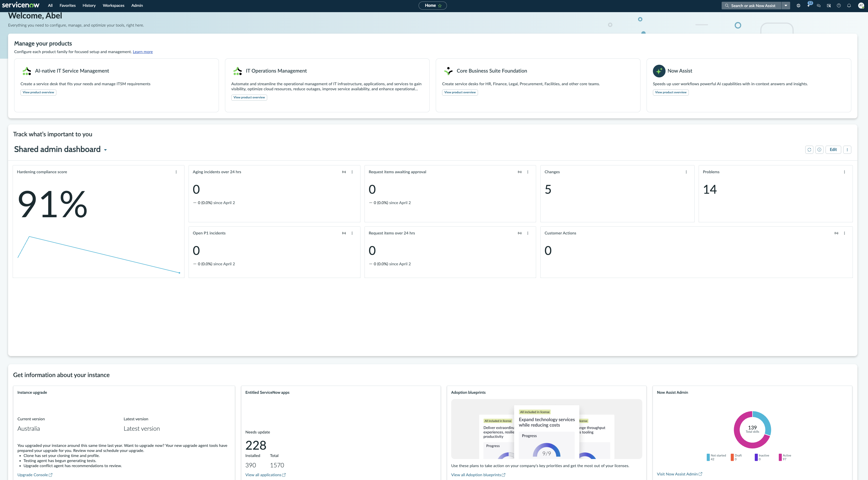Open the History menu

coord(89,5)
